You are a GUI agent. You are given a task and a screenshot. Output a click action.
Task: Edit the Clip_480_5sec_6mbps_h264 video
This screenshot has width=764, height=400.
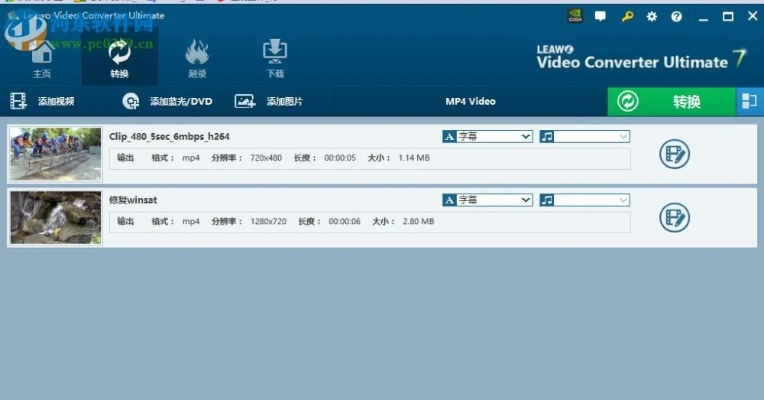click(x=676, y=154)
